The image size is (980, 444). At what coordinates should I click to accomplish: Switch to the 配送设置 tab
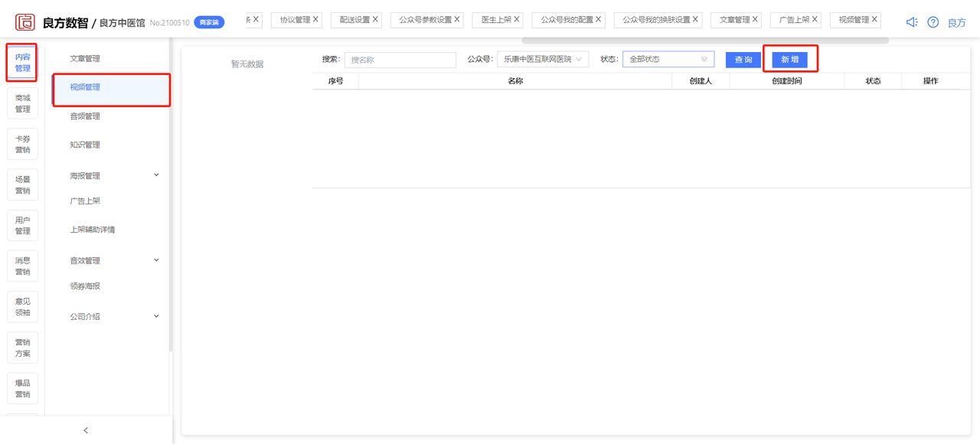click(354, 20)
